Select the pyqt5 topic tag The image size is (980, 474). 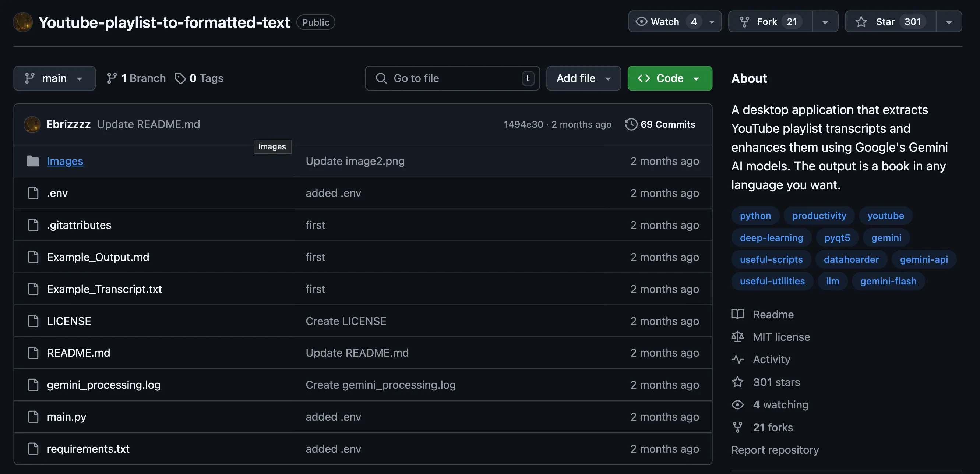pyautogui.click(x=837, y=238)
